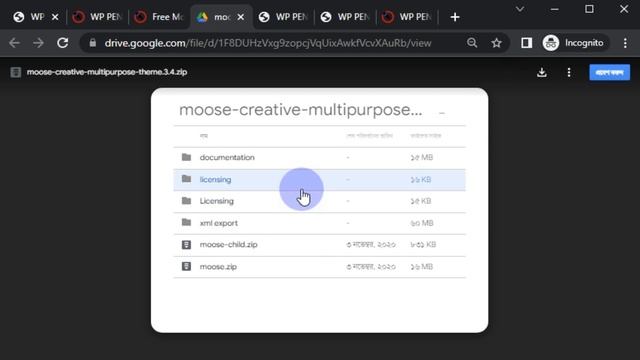Click the browser forward arrow
Image resolution: width=640 pixels, height=360 pixels.
pyautogui.click(x=38, y=43)
